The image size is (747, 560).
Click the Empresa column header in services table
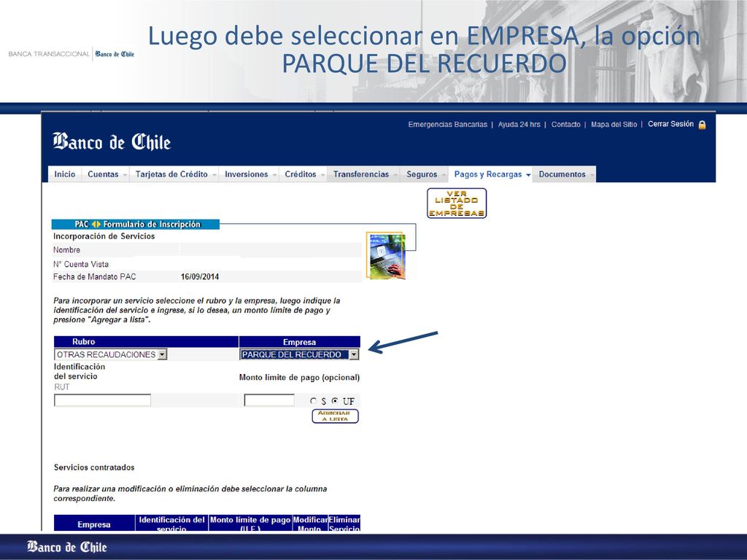tap(94, 524)
